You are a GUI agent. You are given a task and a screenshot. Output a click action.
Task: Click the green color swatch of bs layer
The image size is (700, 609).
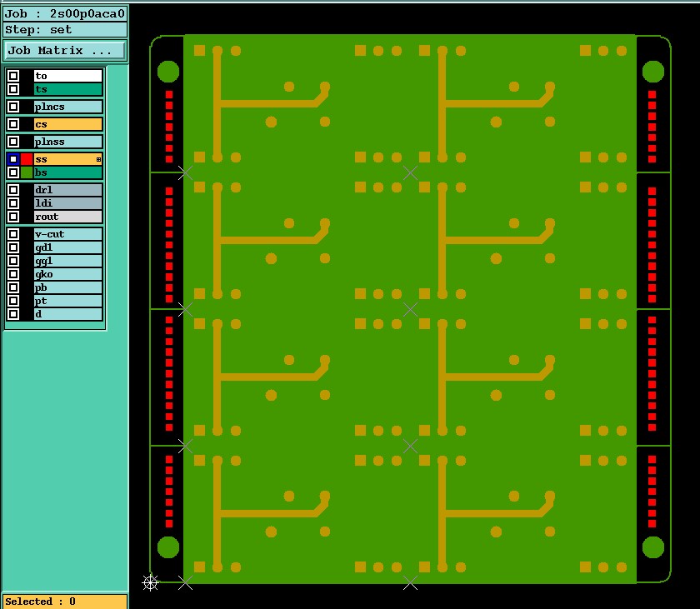[27, 172]
